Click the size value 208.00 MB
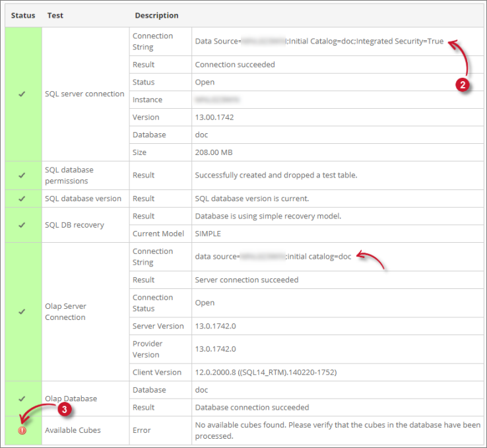The image size is (487, 448). pyautogui.click(x=214, y=152)
